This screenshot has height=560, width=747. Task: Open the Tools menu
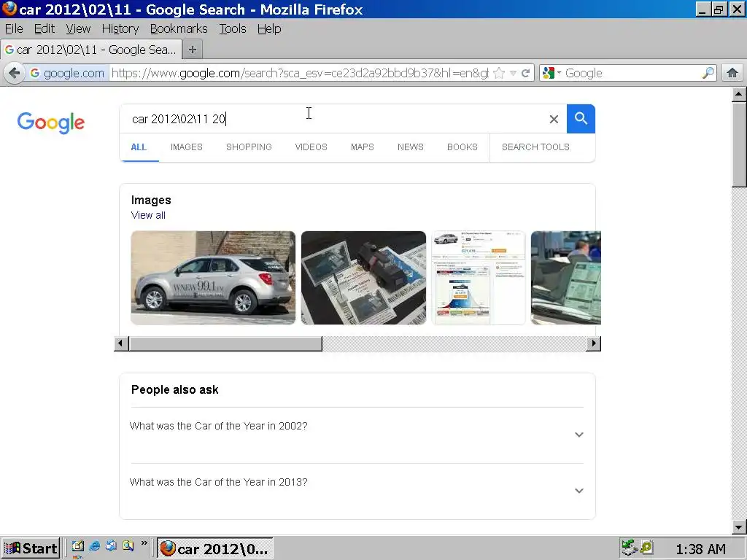[233, 29]
